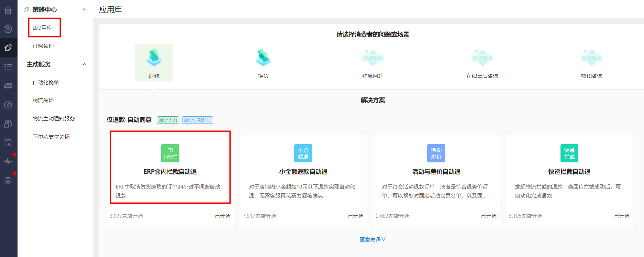Screen dimensions: 644x257
Task: Click the 应用库 page title
Action: tap(110, 10)
